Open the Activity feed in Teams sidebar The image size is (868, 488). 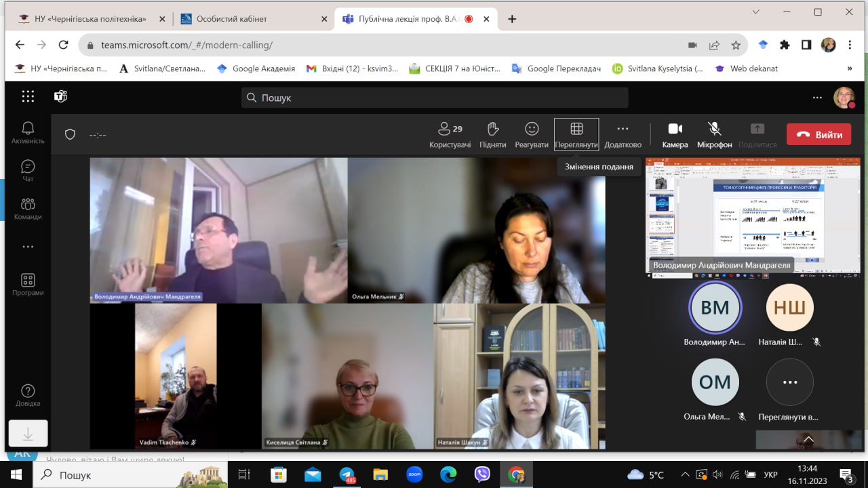pyautogui.click(x=28, y=132)
